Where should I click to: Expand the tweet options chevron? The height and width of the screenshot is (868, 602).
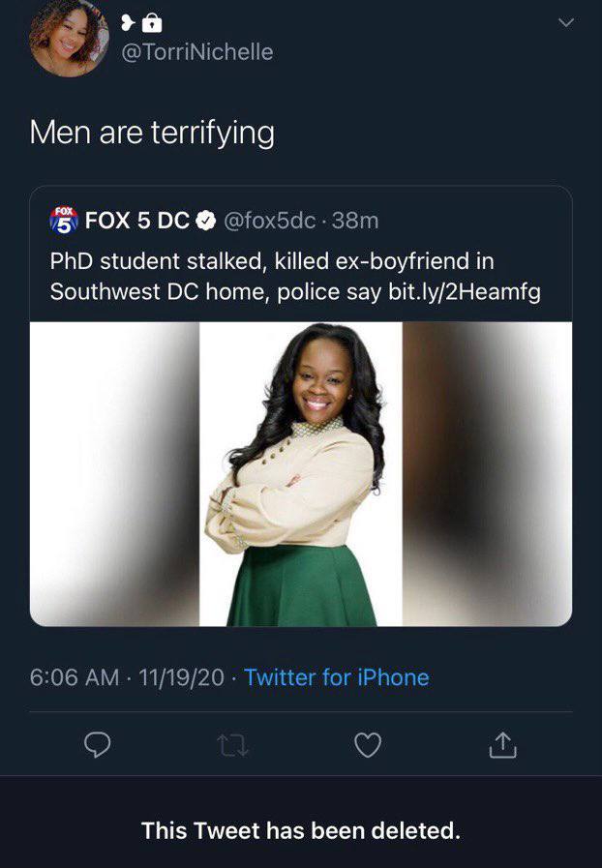click(566, 22)
